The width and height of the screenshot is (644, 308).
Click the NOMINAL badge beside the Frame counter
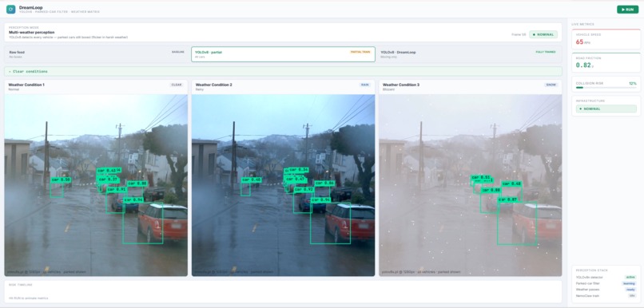pyautogui.click(x=543, y=34)
